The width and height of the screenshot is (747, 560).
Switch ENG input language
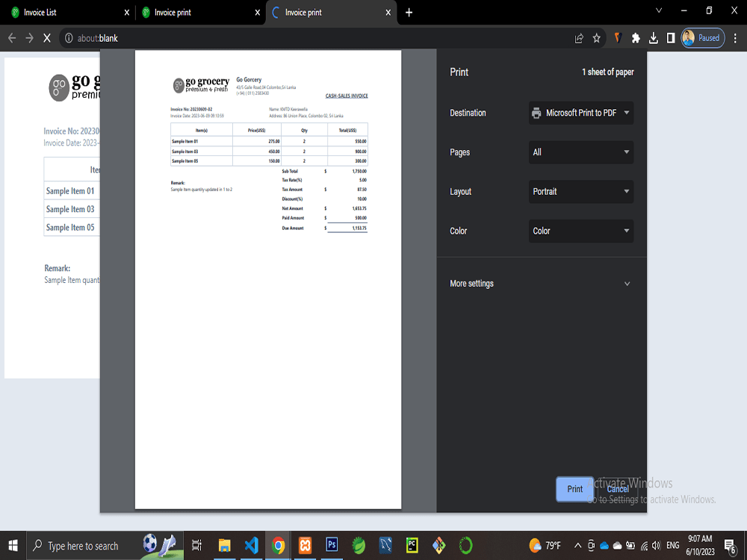pos(673,546)
